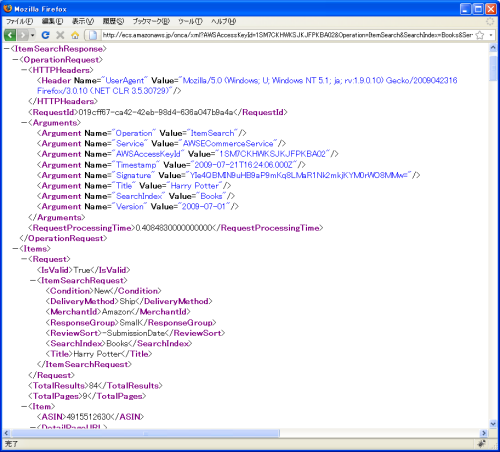
Task: Click the TotalResults value 84
Action: point(93,386)
